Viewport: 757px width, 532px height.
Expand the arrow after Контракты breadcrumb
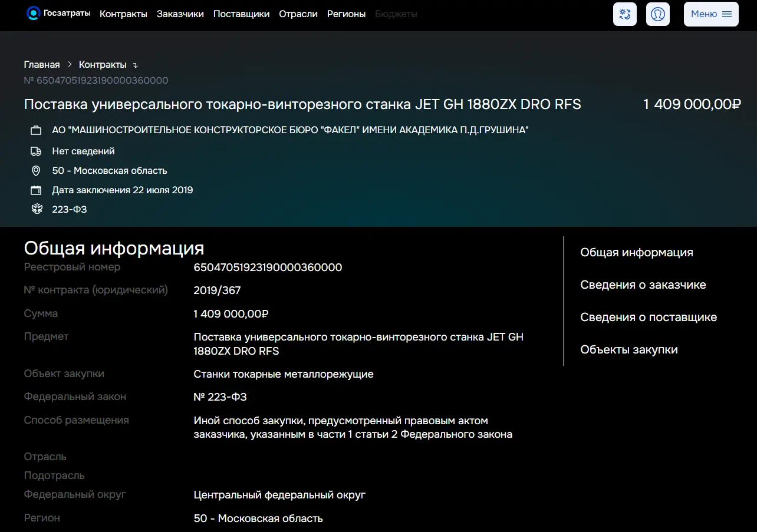tap(135, 65)
